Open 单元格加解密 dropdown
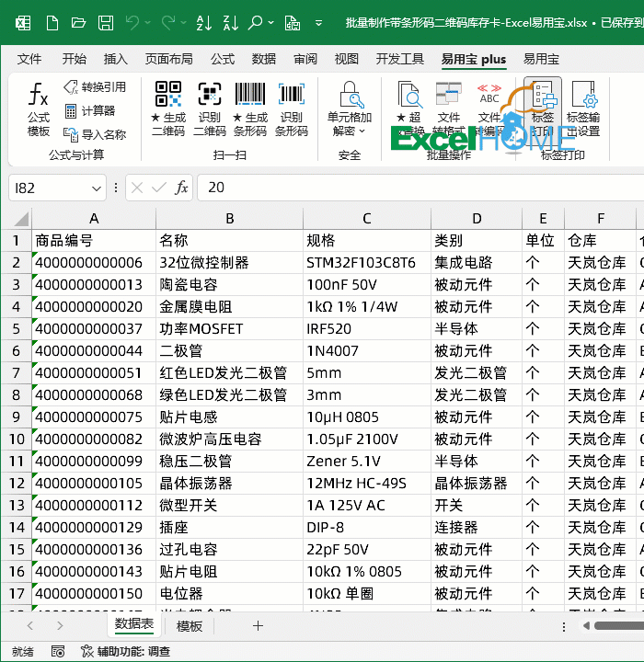Viewport: 644px width, 662px height. (349, 108)
